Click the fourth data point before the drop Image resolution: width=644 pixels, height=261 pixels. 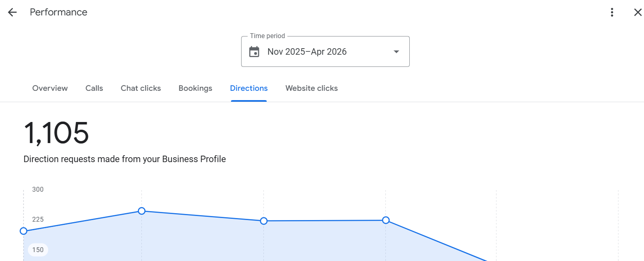pos(386,220)
